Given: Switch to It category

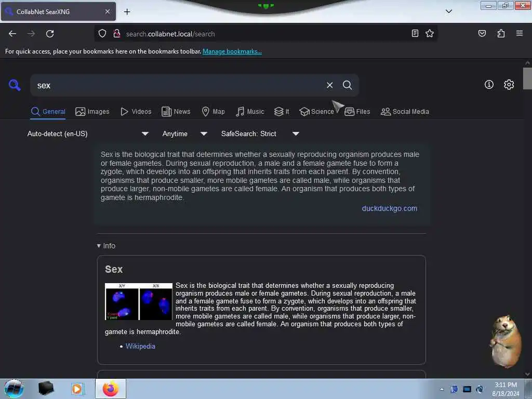Looking at the screenshot, I should pyautogui.click(x=282, y=112).
